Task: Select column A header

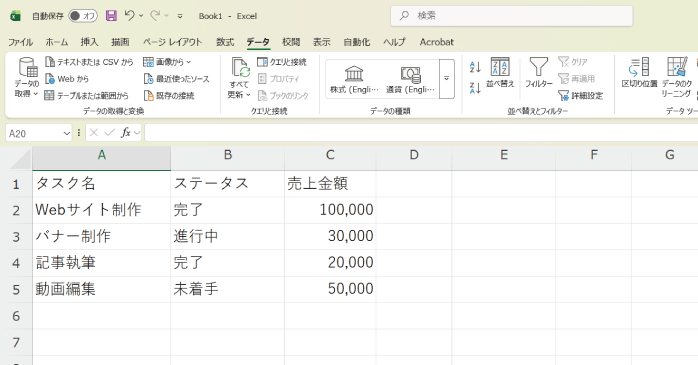Action: [101, 158]
